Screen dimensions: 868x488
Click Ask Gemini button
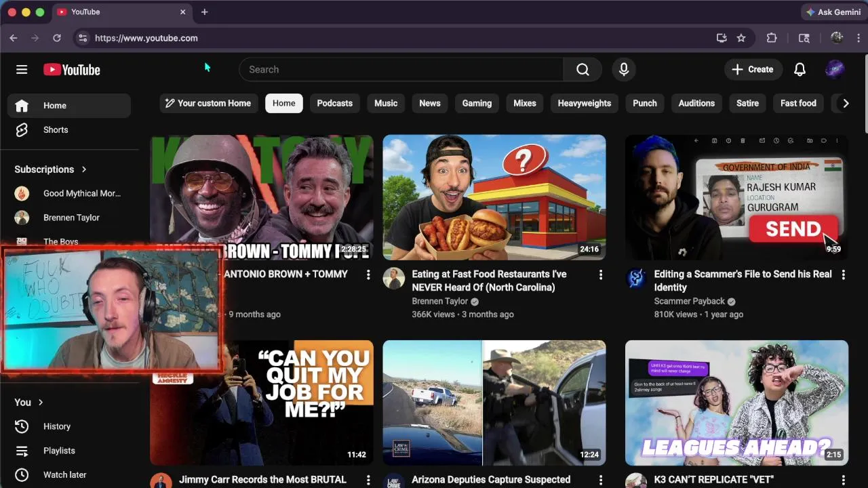(833, 12)
